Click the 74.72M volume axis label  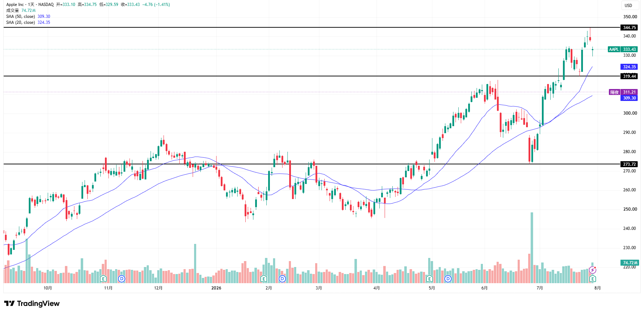tap(630, 263)
